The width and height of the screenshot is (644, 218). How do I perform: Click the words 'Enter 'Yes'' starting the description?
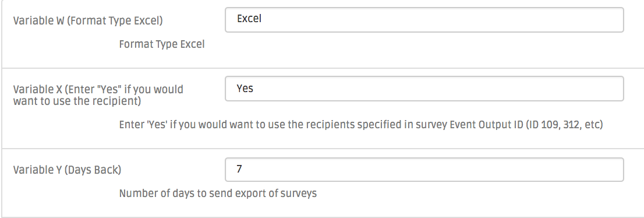click(143, 125)
